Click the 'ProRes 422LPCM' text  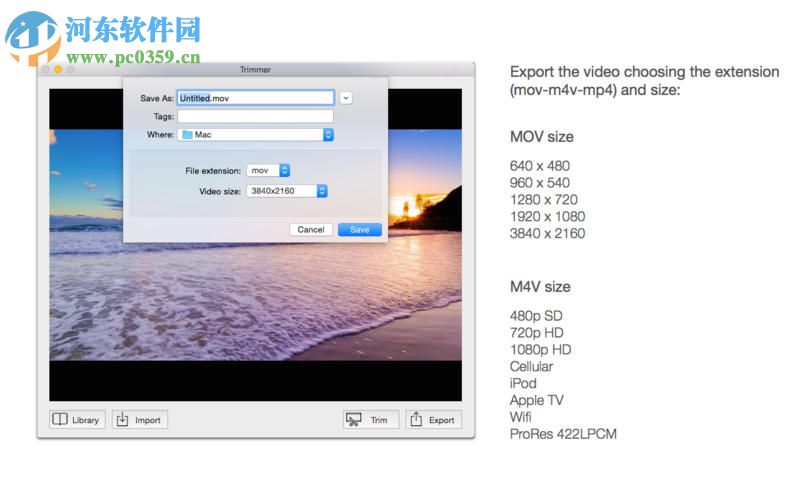(563, 434)
